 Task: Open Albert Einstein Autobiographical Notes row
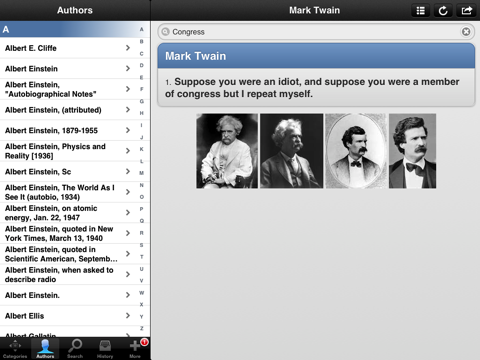pos(68,89)
